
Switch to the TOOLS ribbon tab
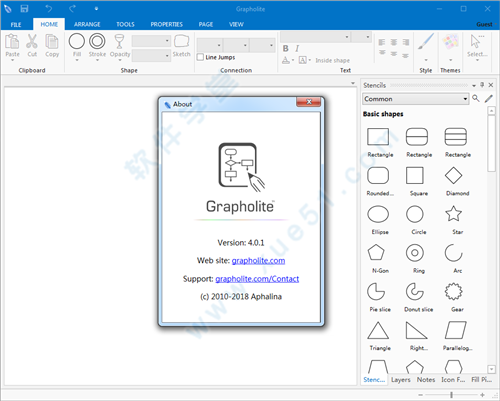click(125, 24)
